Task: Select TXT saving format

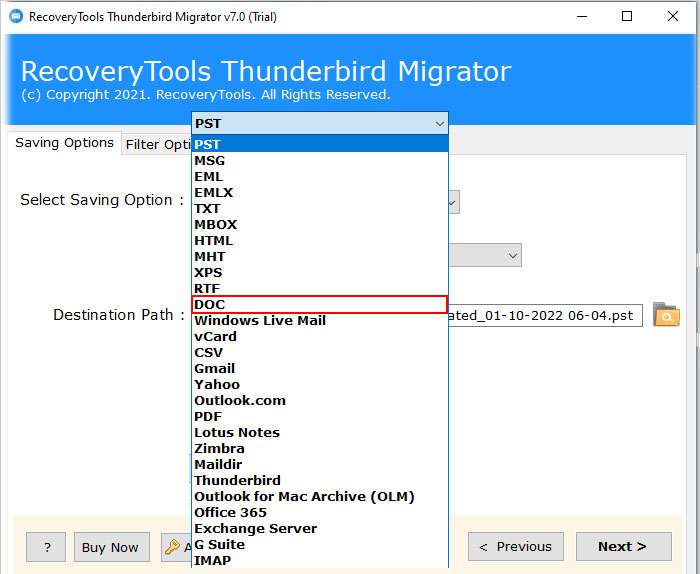Action: pos(320,208)
